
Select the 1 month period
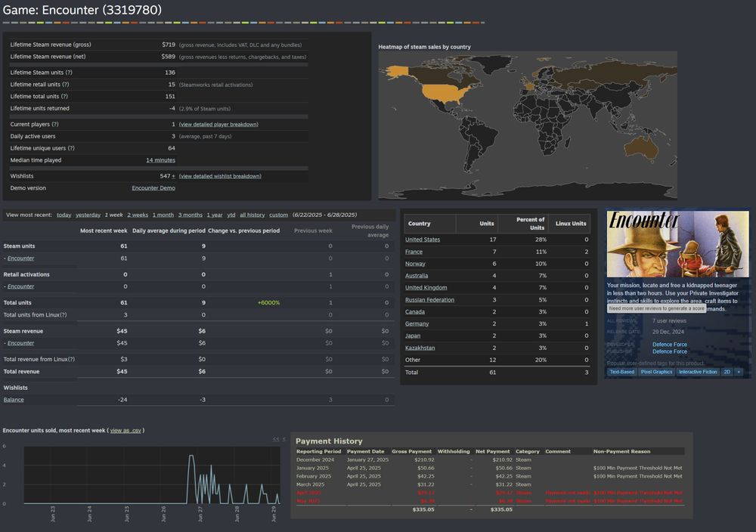point(163,215)
